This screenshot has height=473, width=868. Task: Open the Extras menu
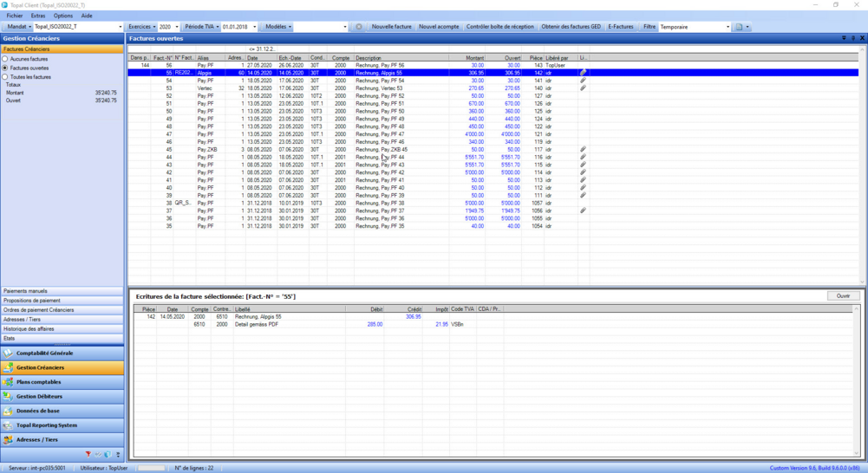(x=38, y=16)
